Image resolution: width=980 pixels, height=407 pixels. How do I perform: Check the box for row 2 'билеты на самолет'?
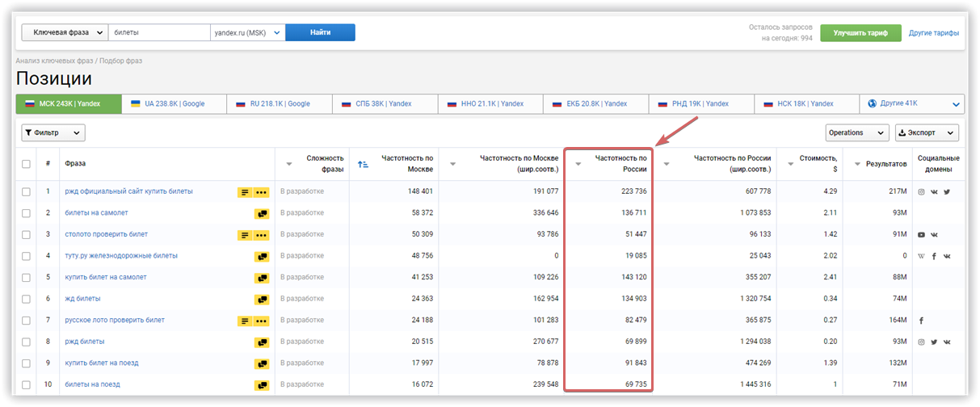(27, 213)
